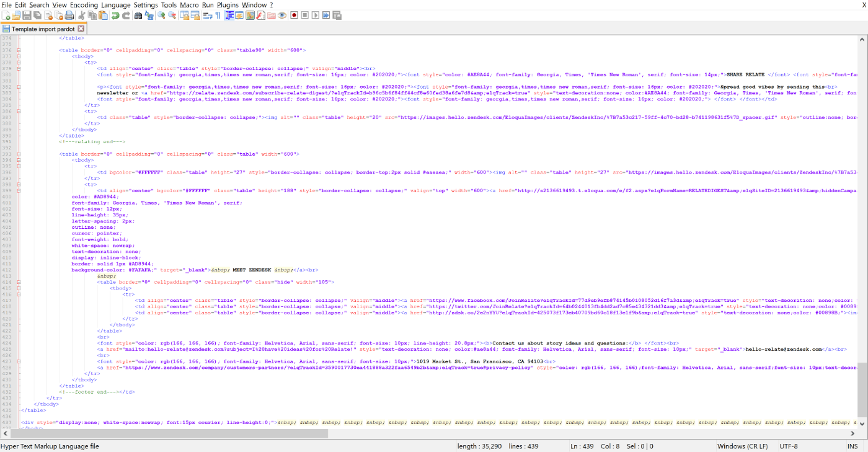Open the Function List panel icon
Image resolution: width=868 pixels, height=452 pixels.
260,15
